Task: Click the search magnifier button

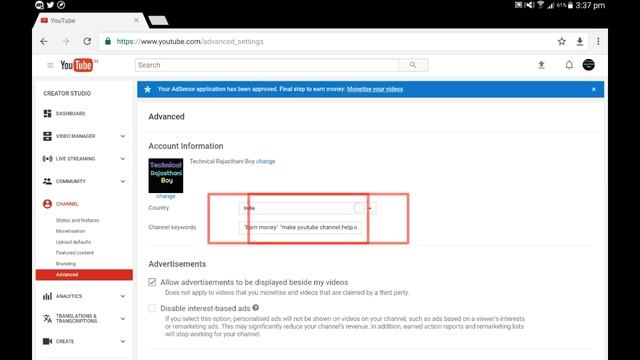Action: (x=413, y=65)
